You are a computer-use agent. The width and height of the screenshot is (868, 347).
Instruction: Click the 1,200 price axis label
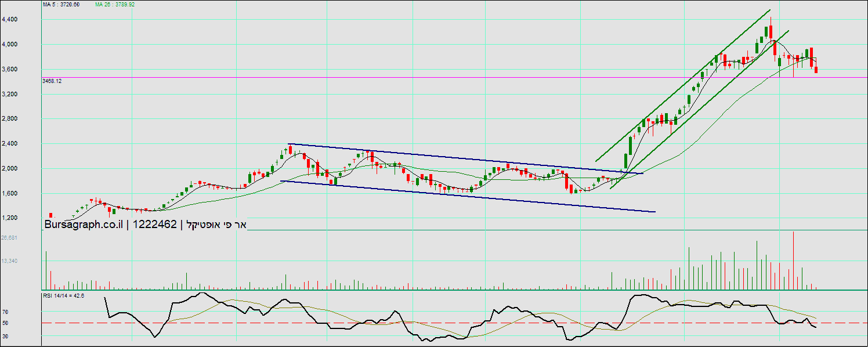pos(10,218)
